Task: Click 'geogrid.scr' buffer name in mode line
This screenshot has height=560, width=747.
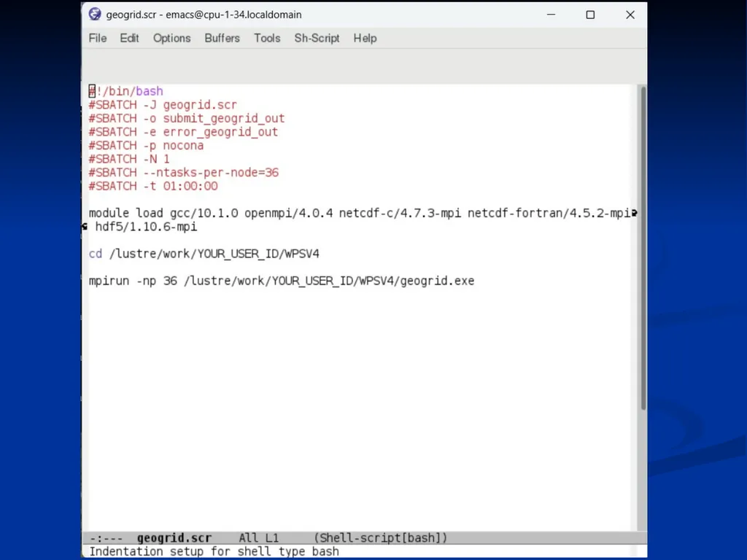Action: click(174, 538)
